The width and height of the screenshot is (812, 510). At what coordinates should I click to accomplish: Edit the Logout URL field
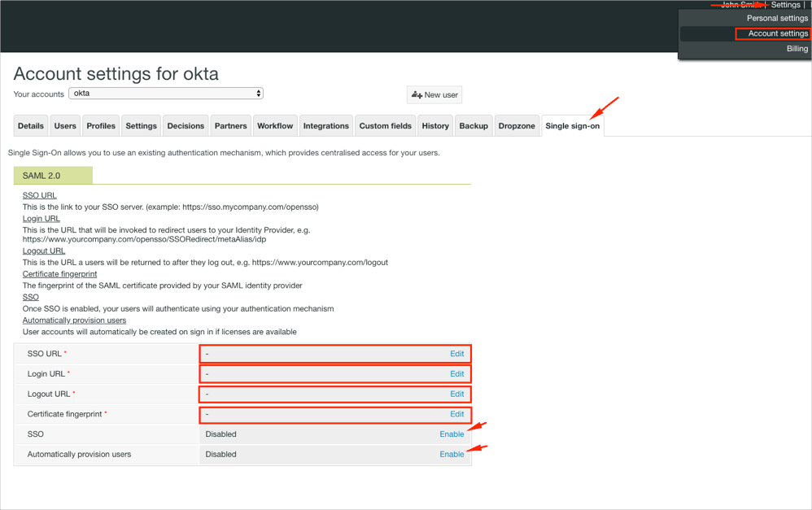pos(456,394)
